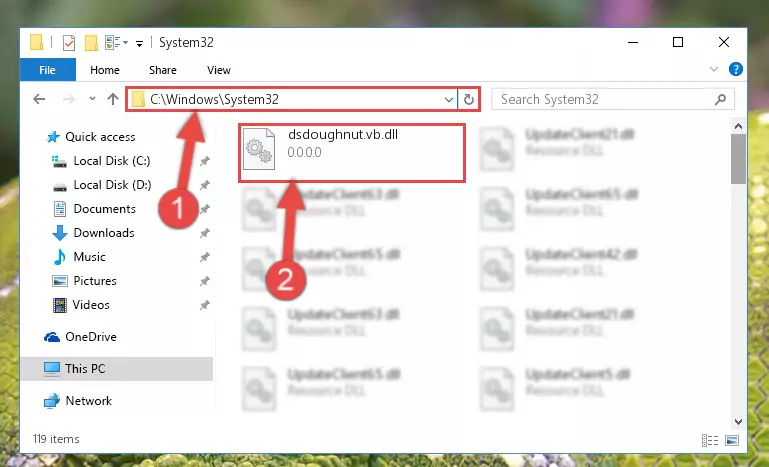Select OneDrive in the navigation pane
Image resolution: width=769 pixels, height=467 pixels.
point(91,337)
